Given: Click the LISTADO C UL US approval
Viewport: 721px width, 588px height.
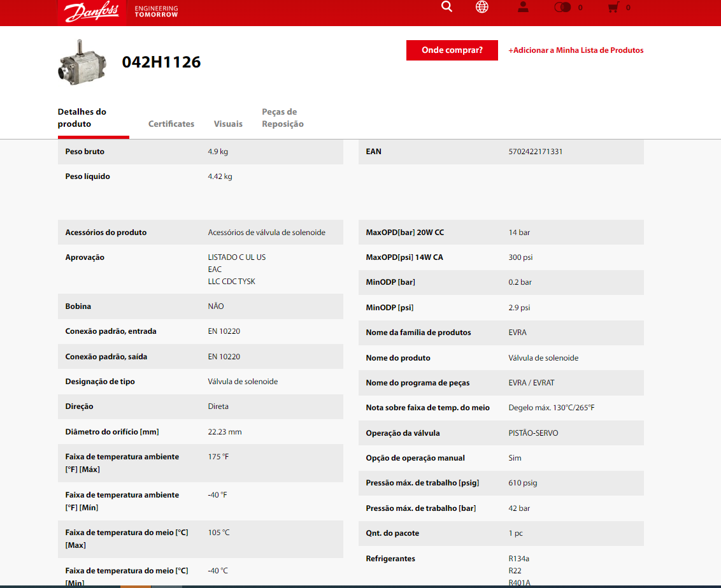Looking at the screenshot, I should tap(237, 257).
